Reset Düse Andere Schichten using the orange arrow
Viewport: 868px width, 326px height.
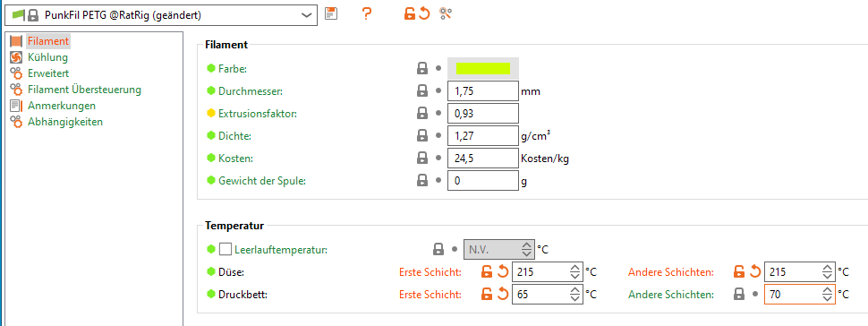coord(755,271)
